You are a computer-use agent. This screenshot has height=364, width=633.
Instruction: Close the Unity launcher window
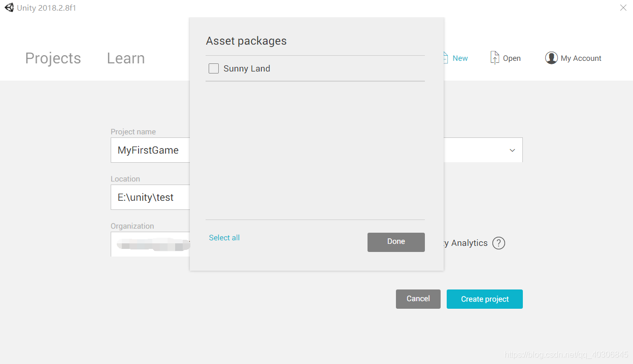click(x=623, y=8)
